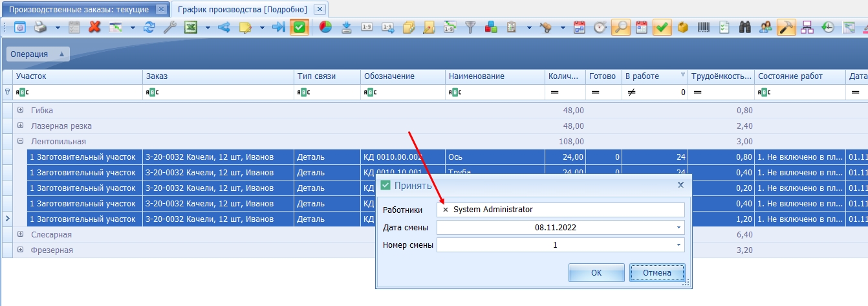This screenshot has width=868, height=306.
Task: Close the График производства [Подробно] tab
Action: coord(319,10)
